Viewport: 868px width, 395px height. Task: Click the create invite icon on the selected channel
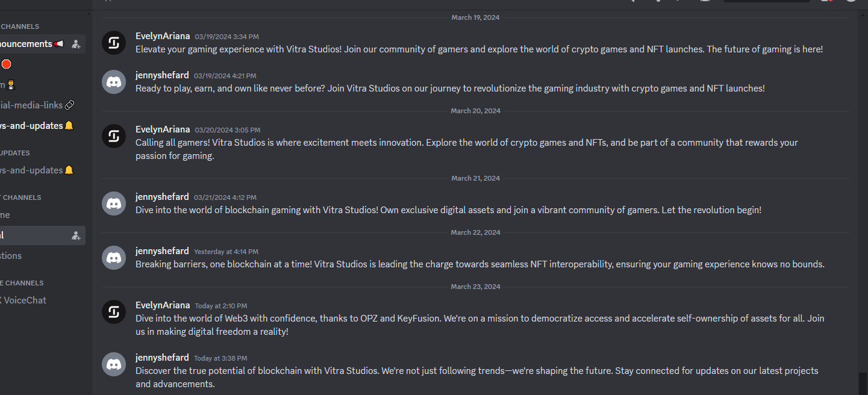click(76, 235)
